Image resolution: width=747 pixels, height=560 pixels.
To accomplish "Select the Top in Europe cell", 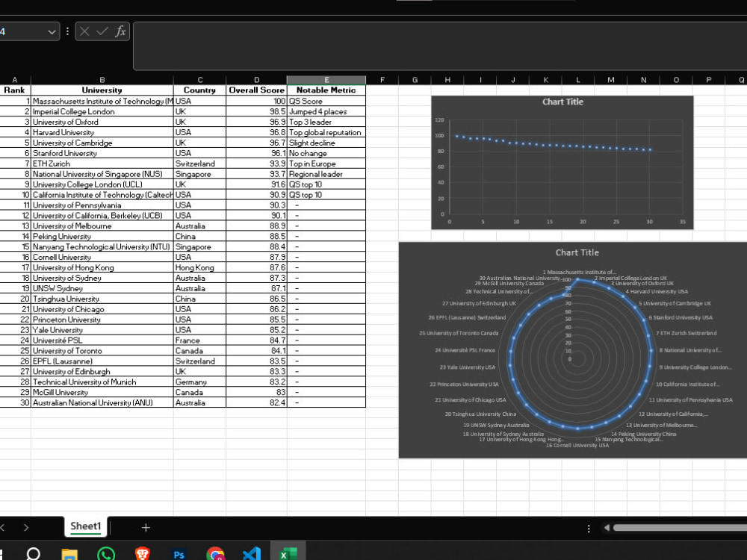I will tap(326, 164).
